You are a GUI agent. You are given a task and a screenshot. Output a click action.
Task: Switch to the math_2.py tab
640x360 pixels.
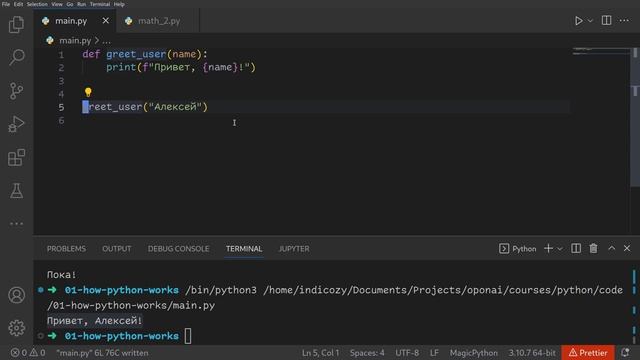[158, 21]
